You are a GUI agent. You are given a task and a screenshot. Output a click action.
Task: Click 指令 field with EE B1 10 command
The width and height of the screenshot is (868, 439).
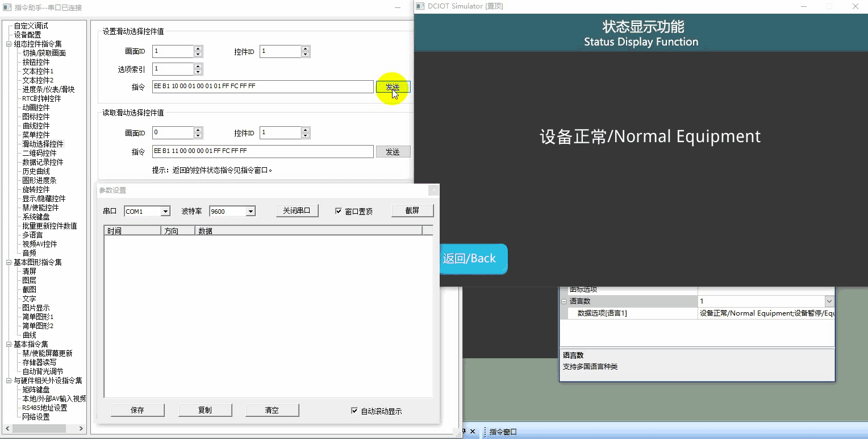coord(263,86)
